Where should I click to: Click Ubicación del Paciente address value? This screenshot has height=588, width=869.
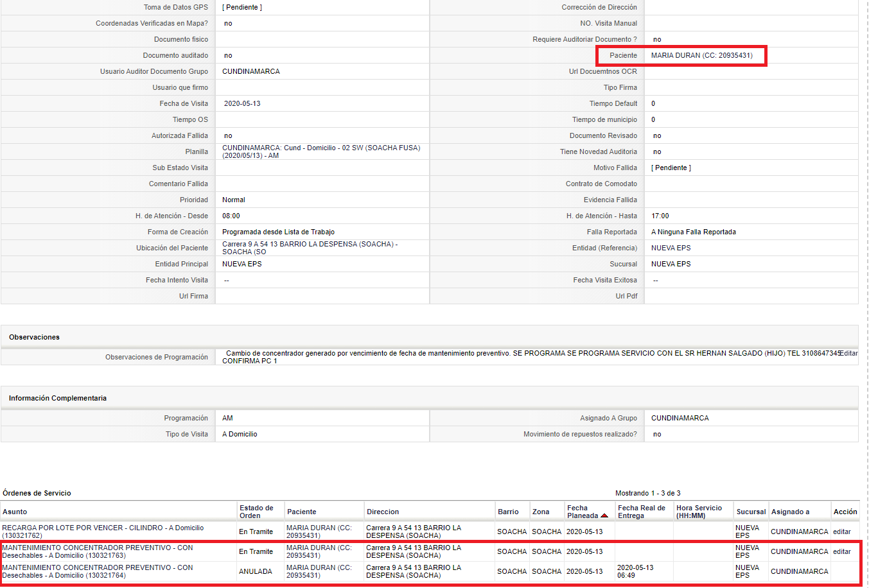tap(310, 248)
